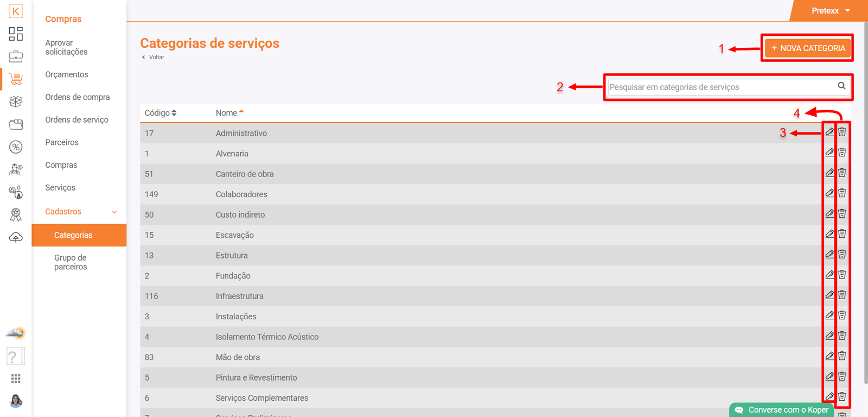
Task: Click the percent discount icon in sidebar
Action: coord(16,147)
